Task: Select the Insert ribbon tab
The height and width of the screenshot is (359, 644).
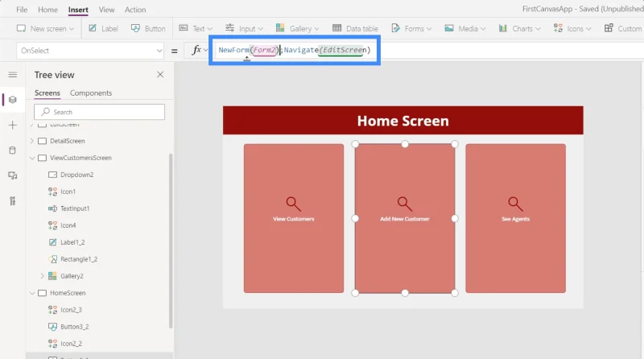Action: pos(78,10)
